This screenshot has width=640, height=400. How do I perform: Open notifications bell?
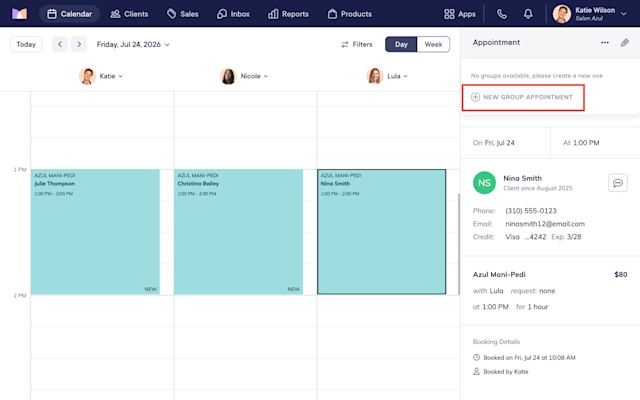528,14
